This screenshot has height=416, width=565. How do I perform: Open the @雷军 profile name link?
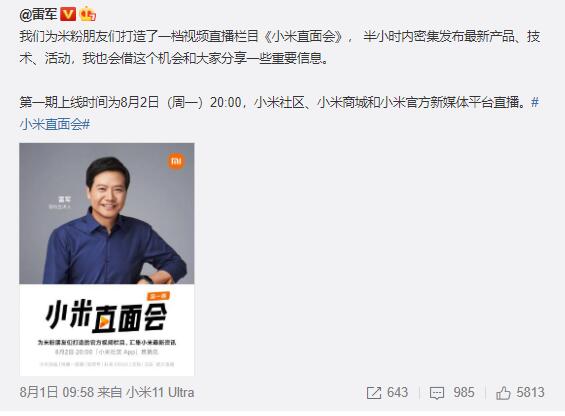(38, 14)
